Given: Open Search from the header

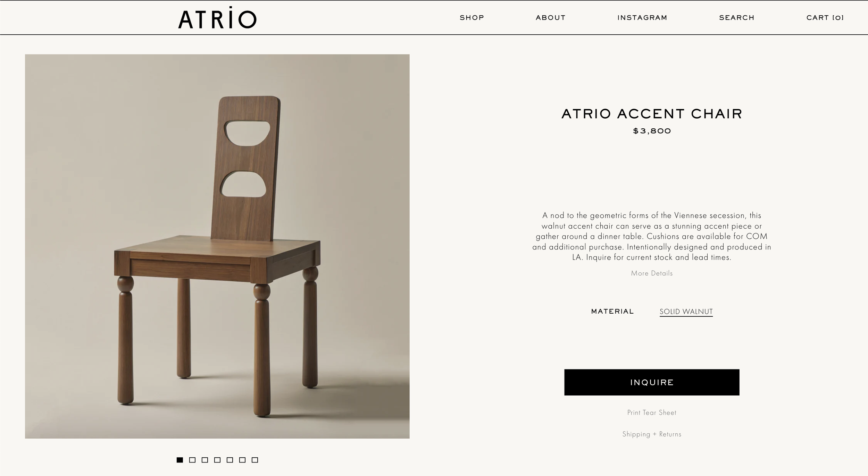Looking at the screenshot, I should tap(737, 18).
